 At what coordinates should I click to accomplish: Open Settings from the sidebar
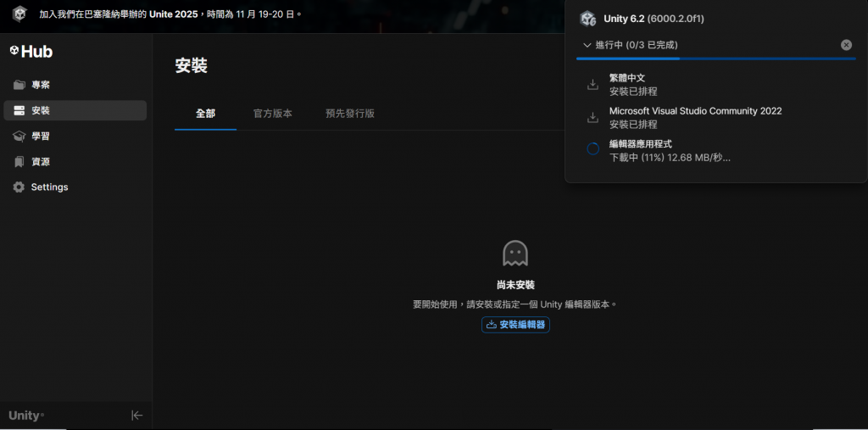point(75,187)
